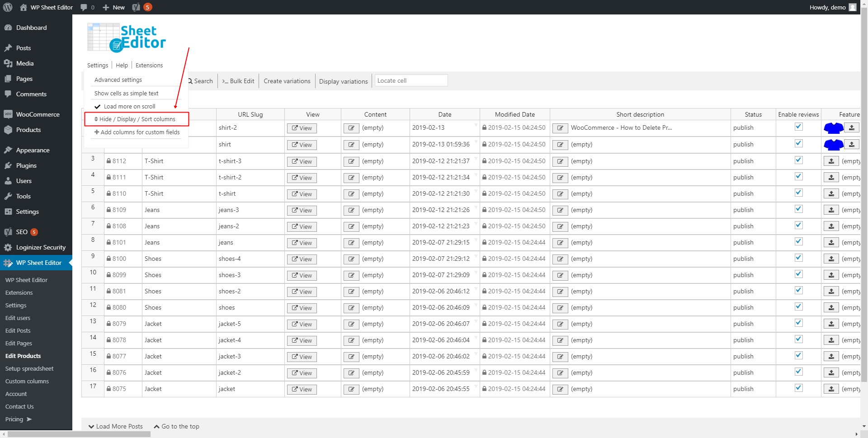
Task: Open Short description editor icon for jacket row
Action: 560,389
